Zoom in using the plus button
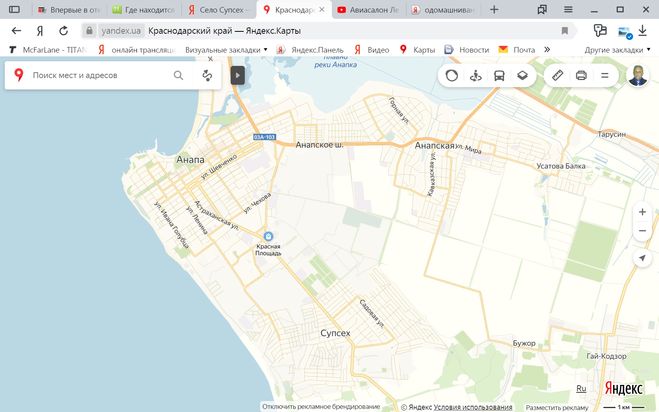The image size is (659, 412). coord(642,212)
